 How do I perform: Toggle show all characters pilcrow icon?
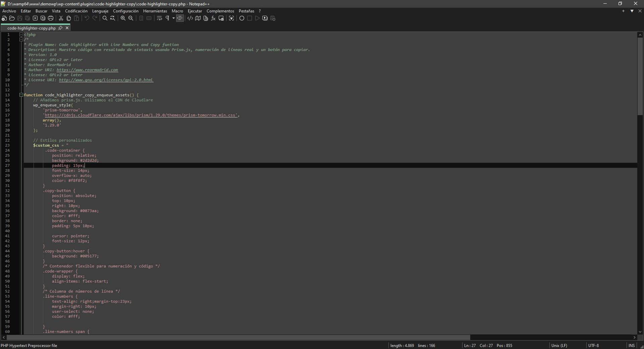point(167,18)
